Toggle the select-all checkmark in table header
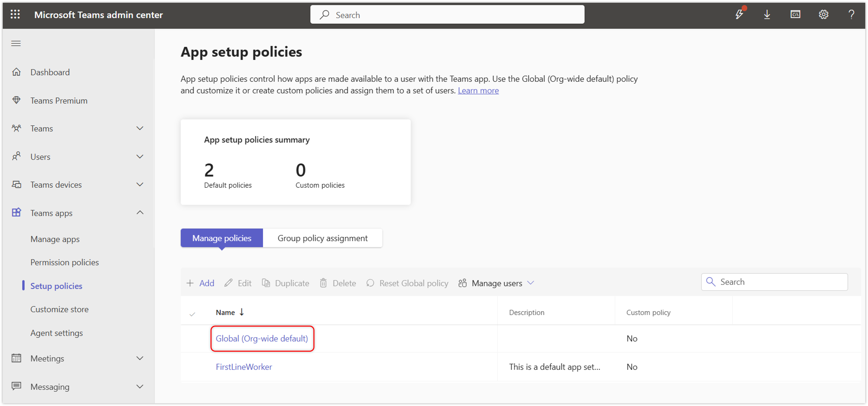This screenshot has height=406, width=868. pos(192,314)
